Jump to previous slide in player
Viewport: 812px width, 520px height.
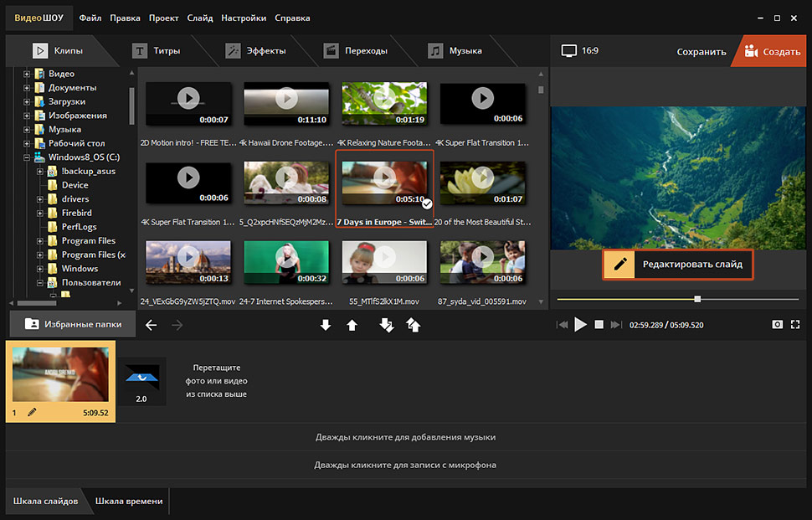tap(563, 325)
